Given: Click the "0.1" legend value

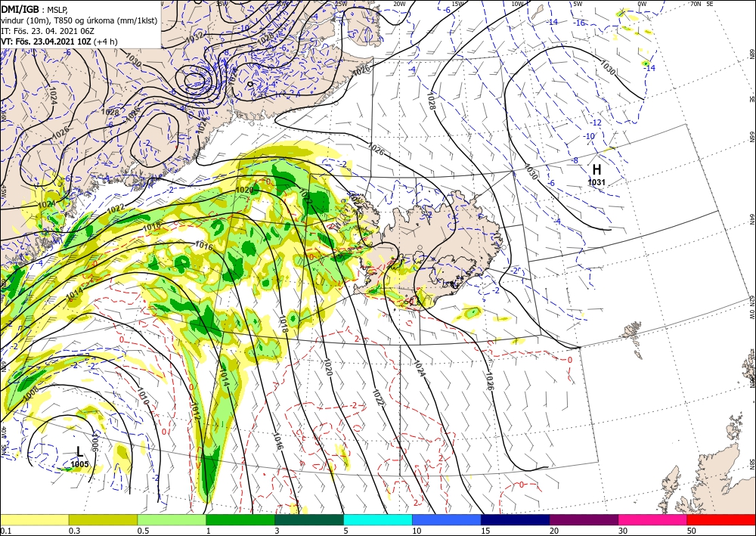Looking at the screenshot, I should tap(6, 531).
